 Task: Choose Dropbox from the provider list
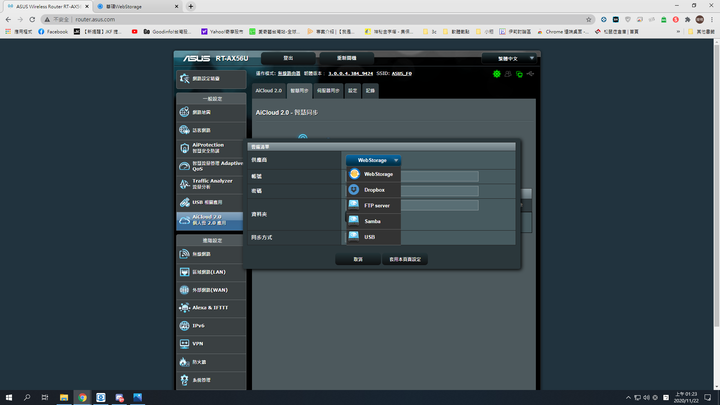click(x=373, y=190)
